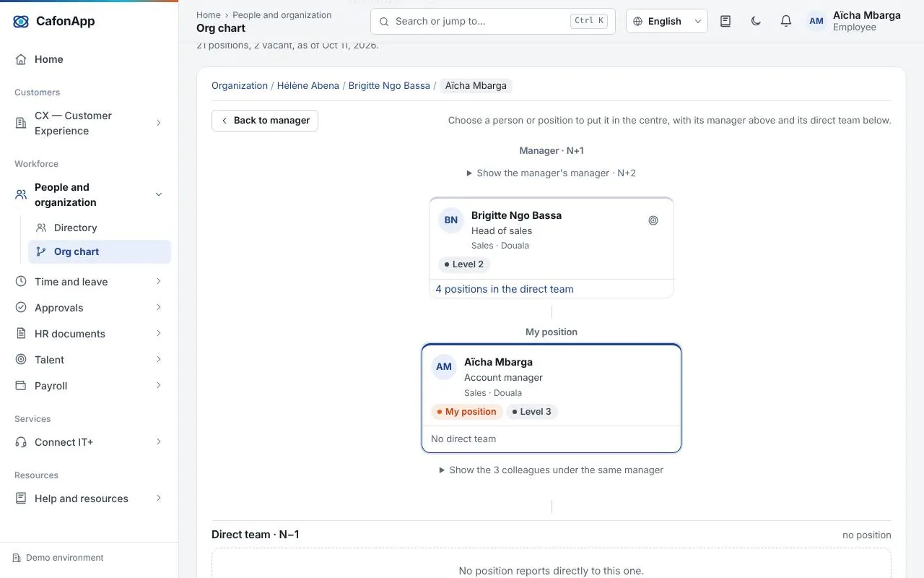Toggle dark mode moon icon
Viewport: 924px width, 578px height.
[756, 22]
